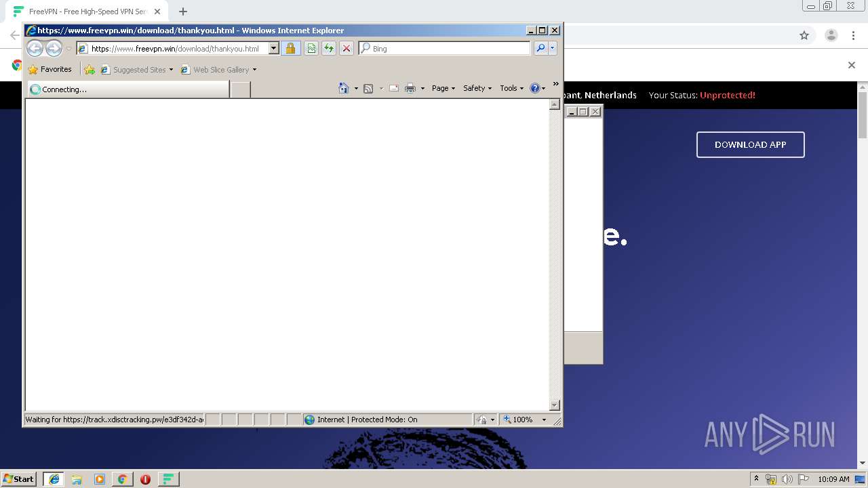Click the status bar security lock icon
Viewport: 868px width, 488px height.
[x=482, y=420]
